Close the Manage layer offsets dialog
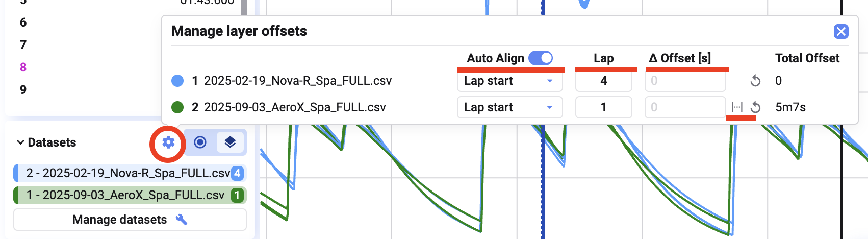Image resolution: width=868 pixels, height=239 pixels. coord(841,32)
